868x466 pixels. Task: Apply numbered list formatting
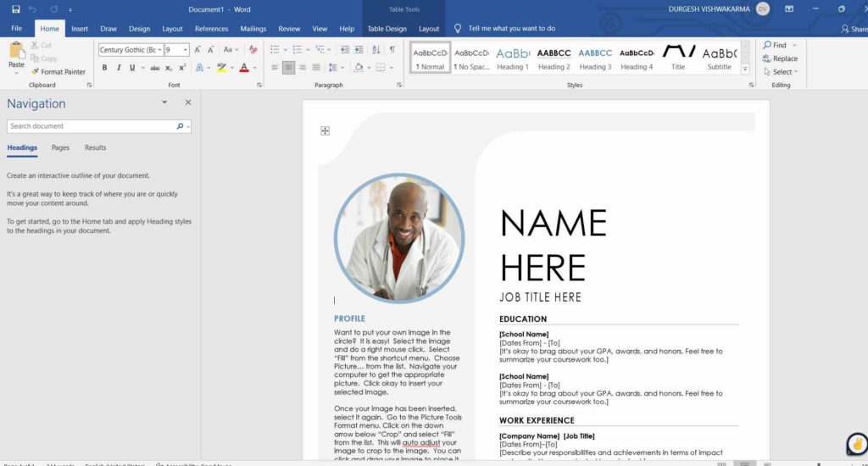point(298,50)
